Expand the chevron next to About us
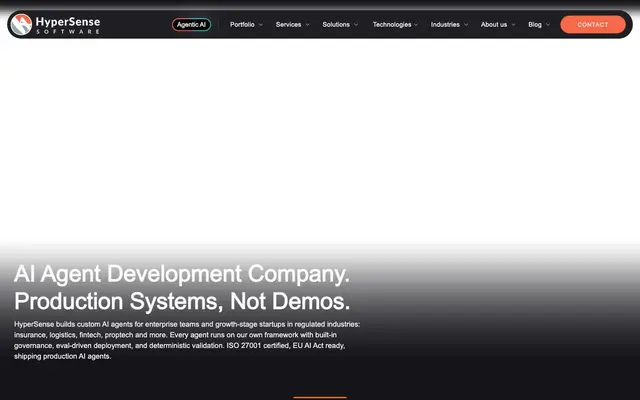 [x=513, y=24]
